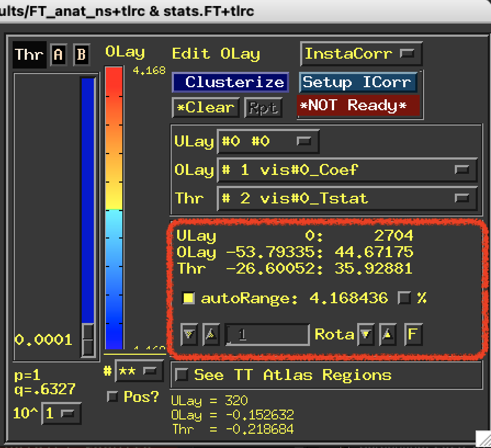Image resolution: width=491 pixels, height=448 pixels.
Task: Rotate the colorbar with the Rota up arrow
Action: [388, 334]
